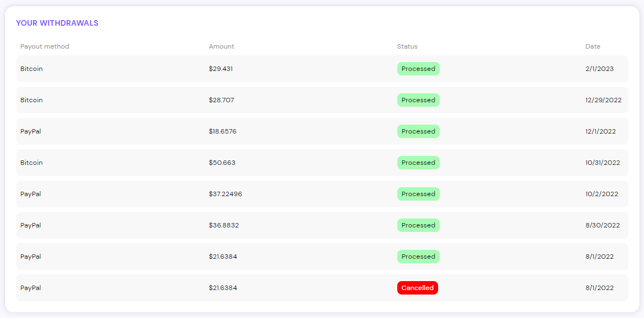This screenshot has width=644, height=318.
Task: Select PayPal in the $18.6576 row
Action: 31,131
